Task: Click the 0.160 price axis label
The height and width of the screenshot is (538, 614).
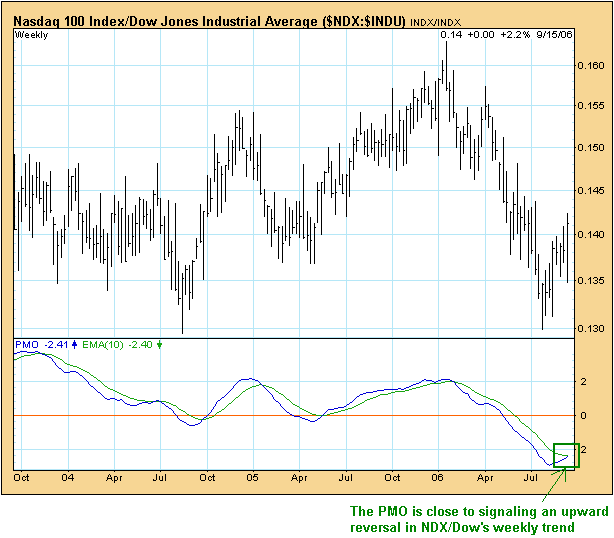Action: [590, 66]
